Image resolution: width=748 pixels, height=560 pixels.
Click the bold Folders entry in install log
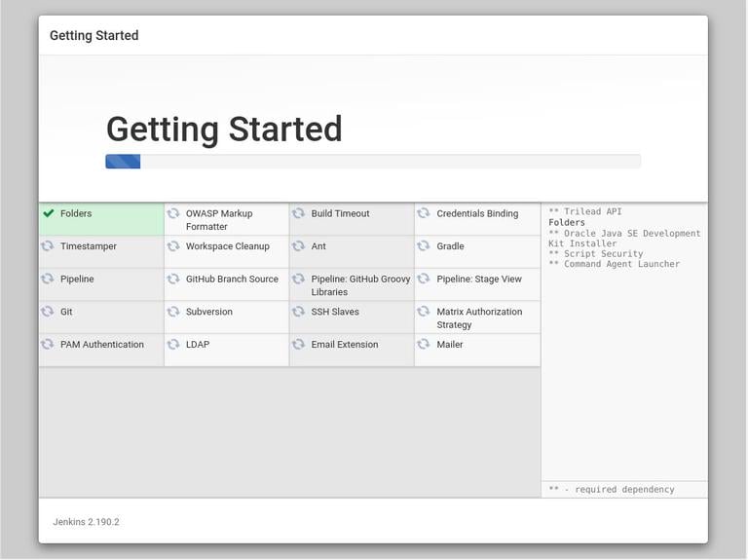[x=567, y=222]
